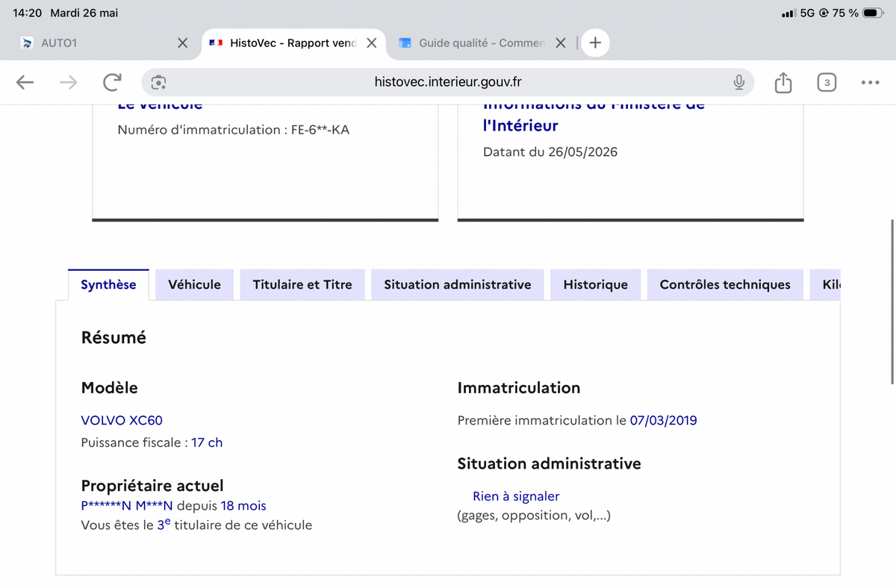This screenshot has height=588, width=896.
Task: Select the HistoVec - Rapport browser tab
Action: click(293, 43)
